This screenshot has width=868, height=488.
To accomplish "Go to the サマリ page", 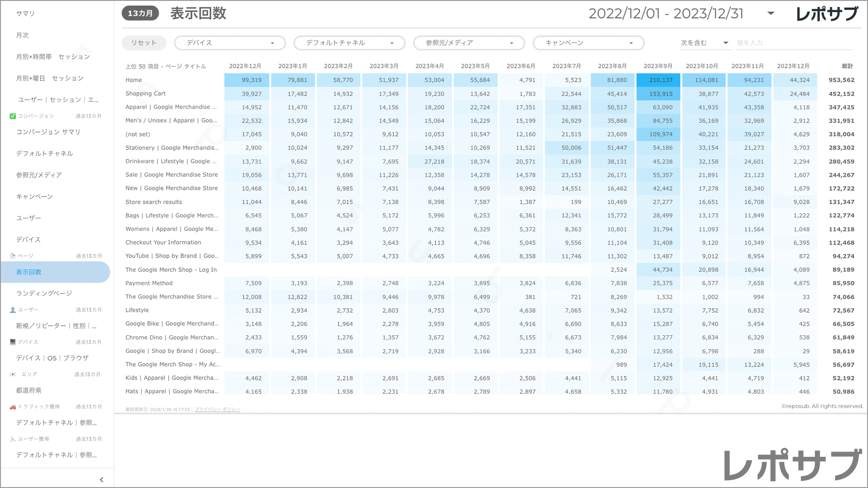I will 25,14.
